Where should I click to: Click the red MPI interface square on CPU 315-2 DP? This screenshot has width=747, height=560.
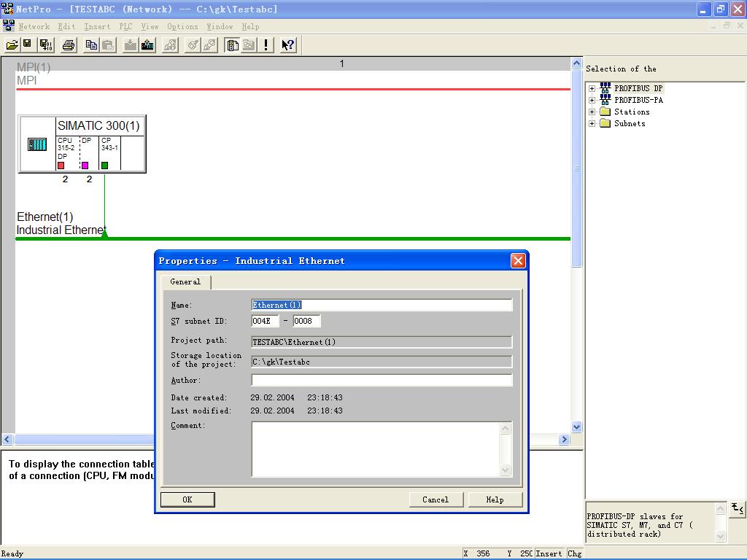61,166
